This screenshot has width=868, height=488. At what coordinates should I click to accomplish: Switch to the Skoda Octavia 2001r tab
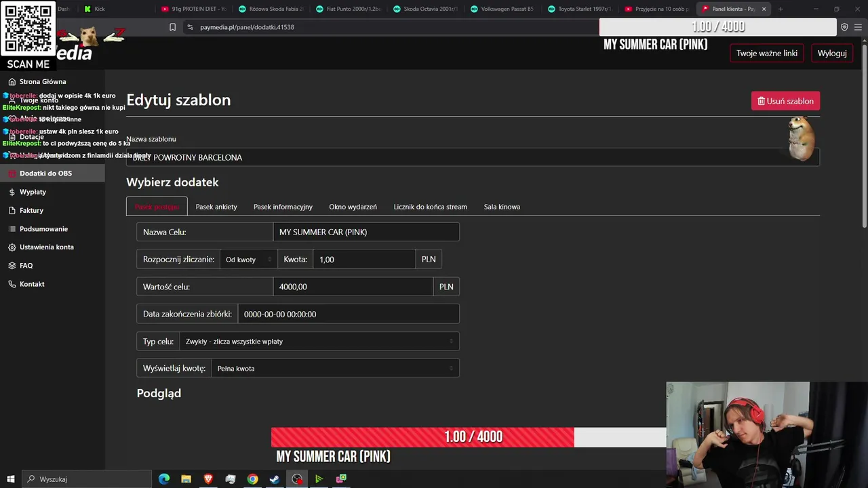pyautogui.click(x=426, y=9)
